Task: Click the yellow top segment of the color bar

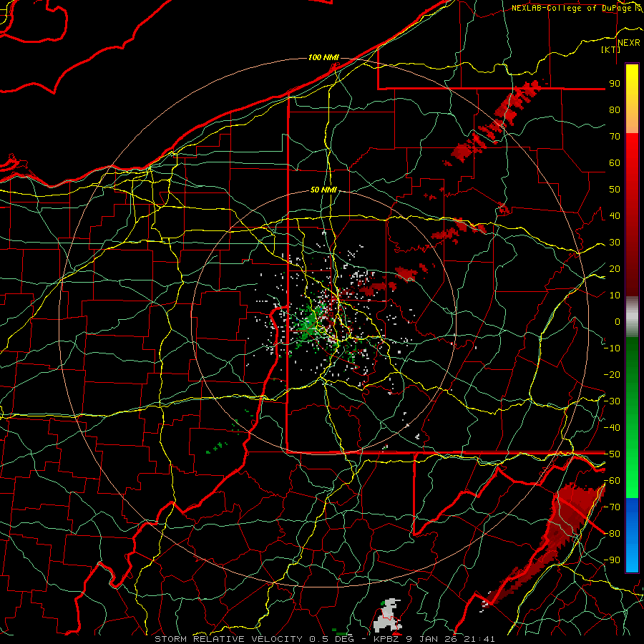Action: (x=632, y=99)
